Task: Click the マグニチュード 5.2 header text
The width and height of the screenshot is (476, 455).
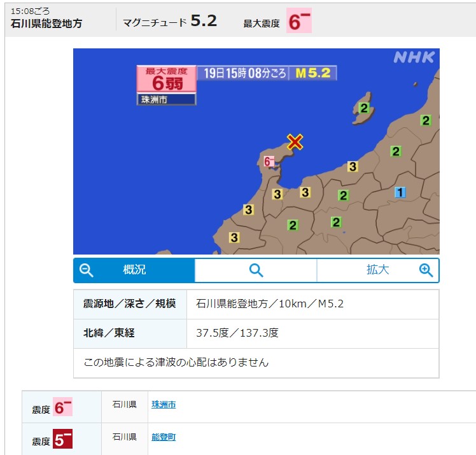Action: point(170,21)
